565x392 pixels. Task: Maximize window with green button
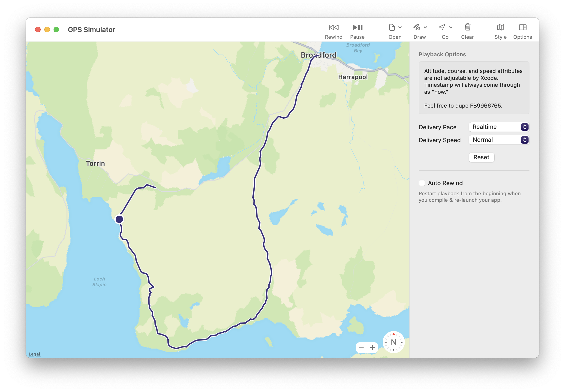(x=57, y=30)
